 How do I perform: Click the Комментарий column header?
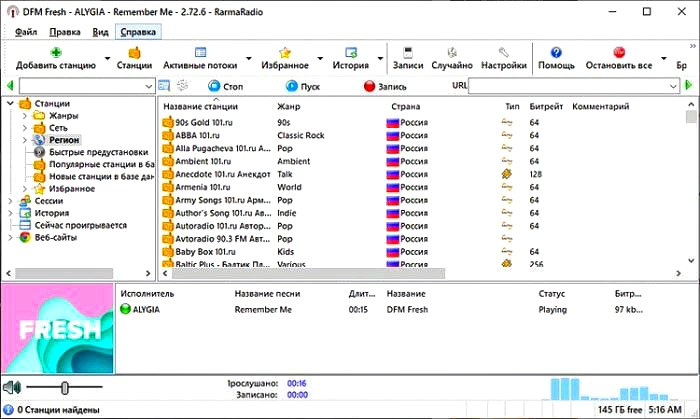click(600, 106)
